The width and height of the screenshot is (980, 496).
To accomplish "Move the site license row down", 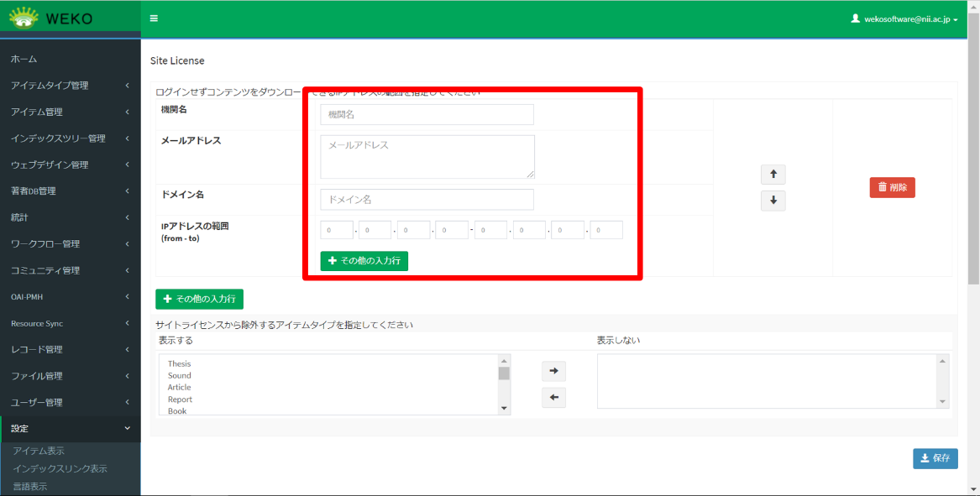I will coord(773,201).
